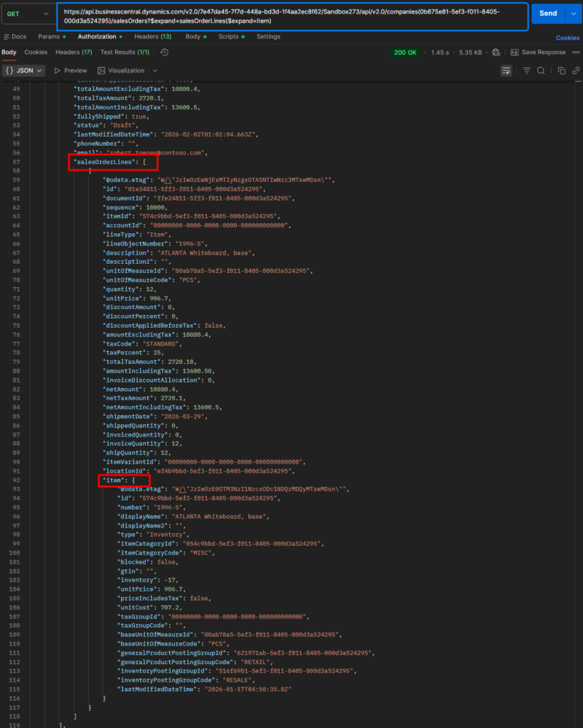Screen dimensions: 583x728
Task: Switch to the request Headers (13) tab
Action: (x=152, y=36)
